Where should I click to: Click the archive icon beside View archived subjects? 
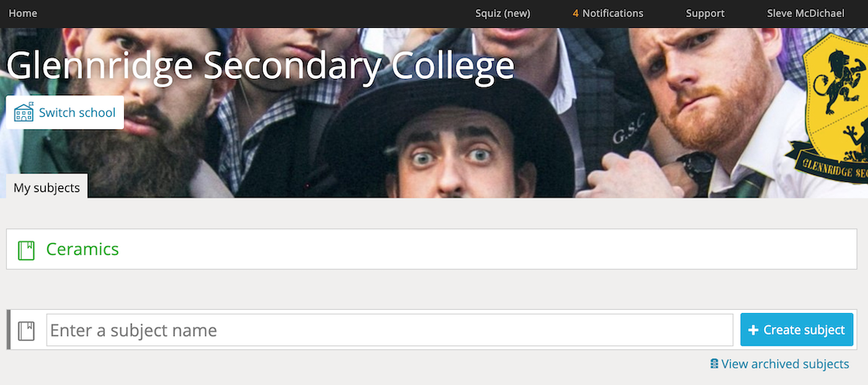714,363
